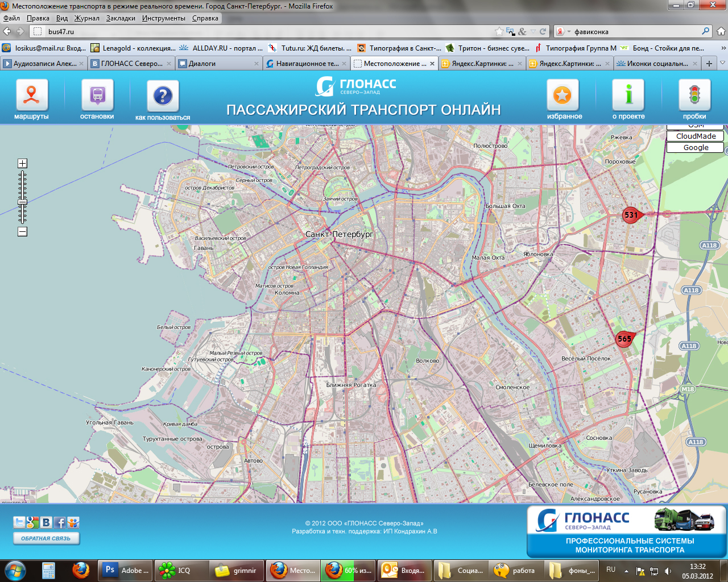Open the 'как пользоваться' help icon
The width and height of the screenshot is (728, 582).
tap(163, 96)
